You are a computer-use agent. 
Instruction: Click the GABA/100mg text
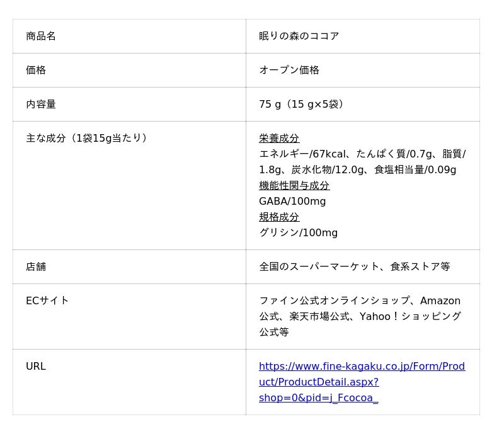292,202
